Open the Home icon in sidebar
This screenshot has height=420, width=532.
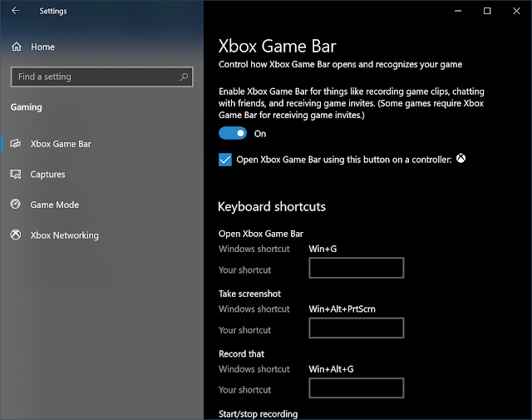coord(17,47)
